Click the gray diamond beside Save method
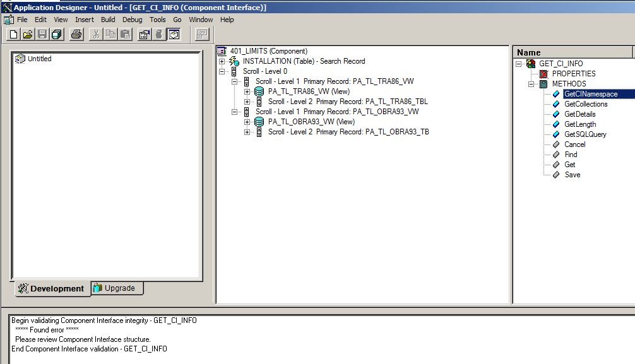 point(556,175)
